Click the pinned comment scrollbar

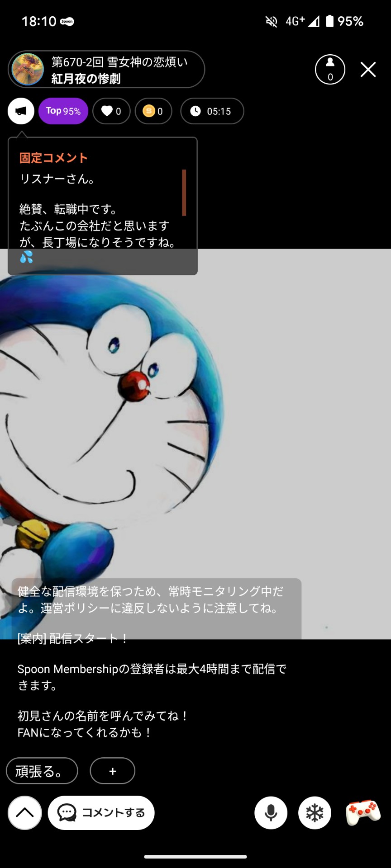tap(184, 193)
